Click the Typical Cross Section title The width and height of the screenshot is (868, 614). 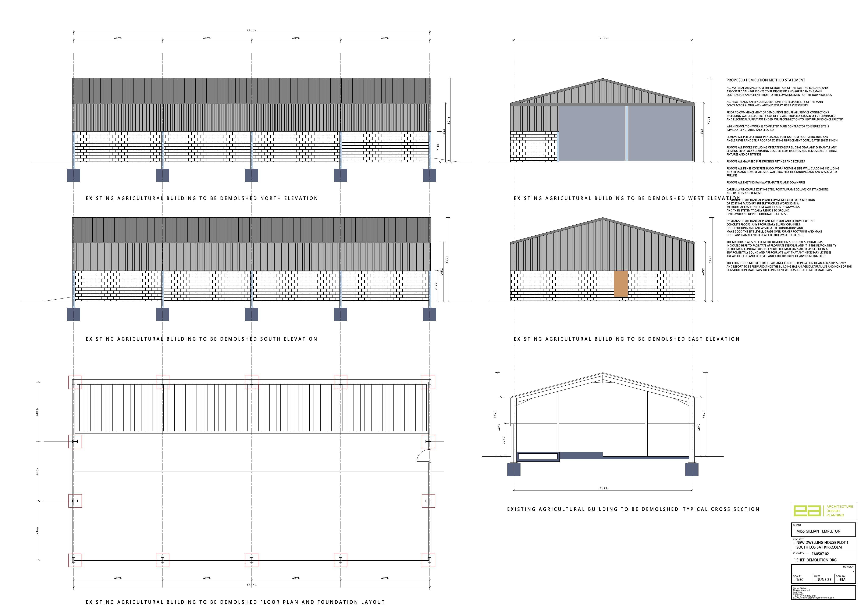tap(633, 509)
